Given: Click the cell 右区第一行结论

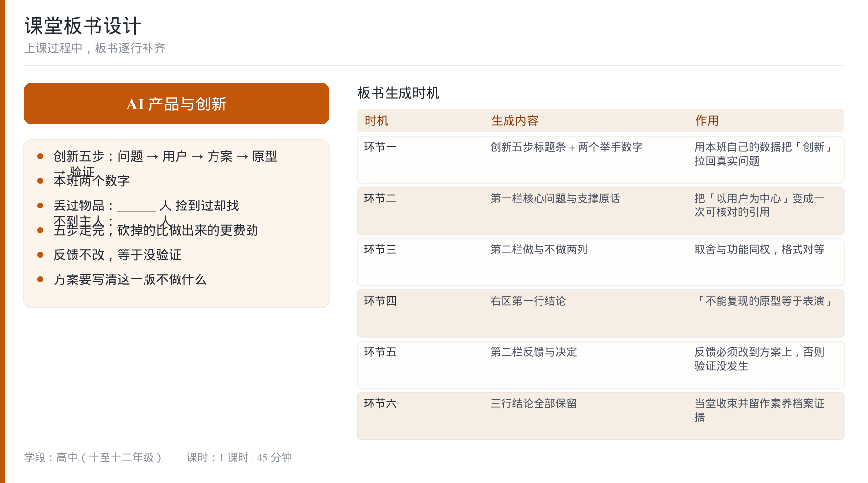Looking at the screenshot, I should pos(528,301).
